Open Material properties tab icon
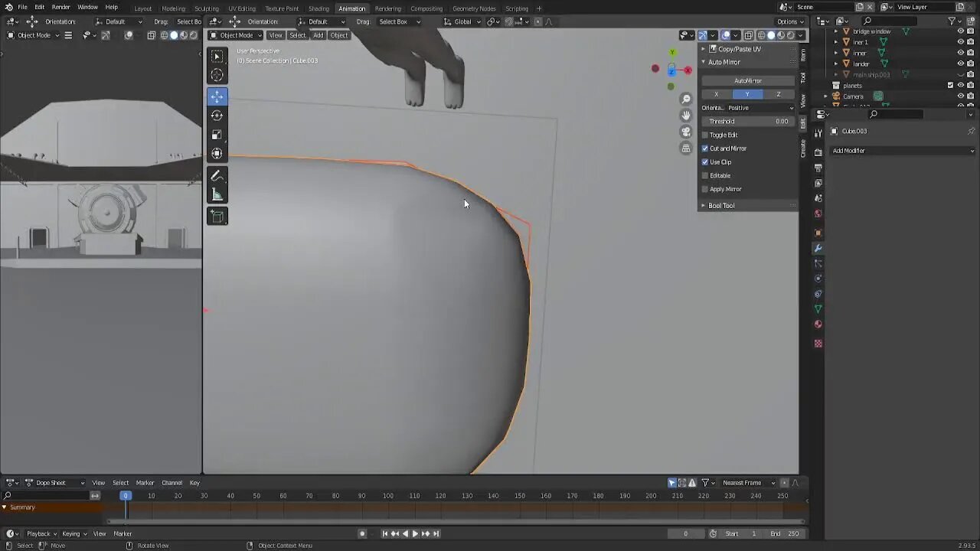The image size is (980, 551). click(818, 324)
